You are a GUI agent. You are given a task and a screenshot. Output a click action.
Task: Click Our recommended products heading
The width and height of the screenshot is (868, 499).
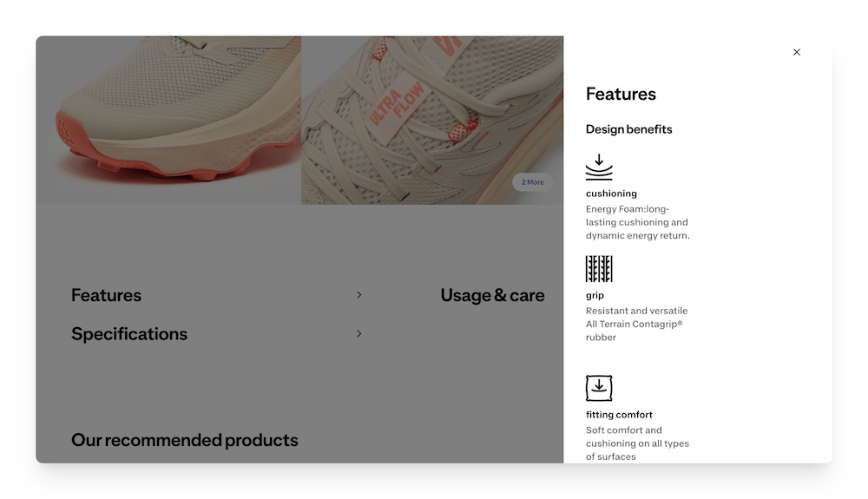point(184,440)
